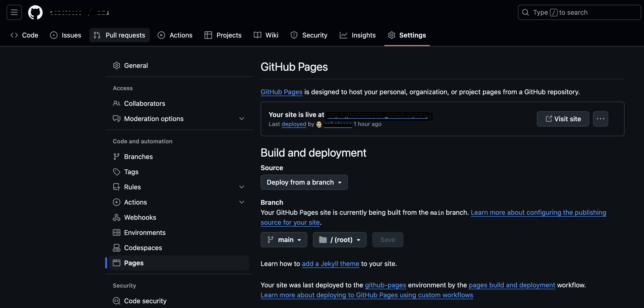Viewport: 644px width, 308px height.
Task: Open the repository Actions tab
Action: pyautogui.click(x=175, y=35)
